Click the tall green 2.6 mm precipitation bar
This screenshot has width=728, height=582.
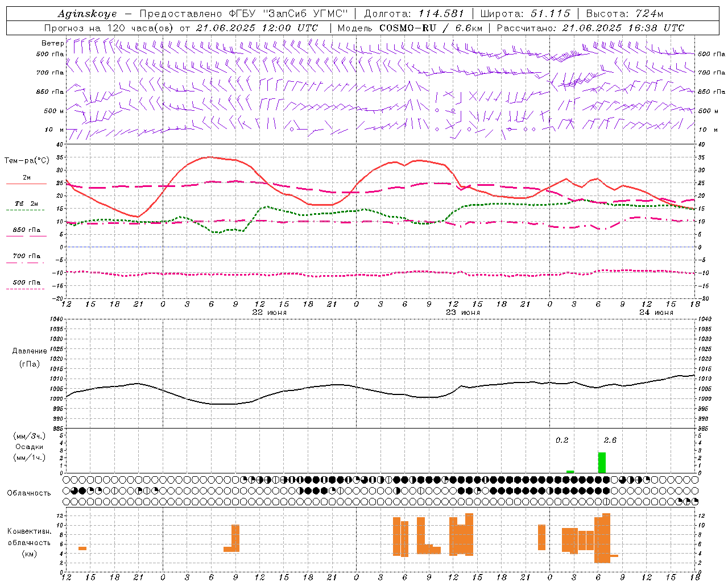tap(602, 463)
